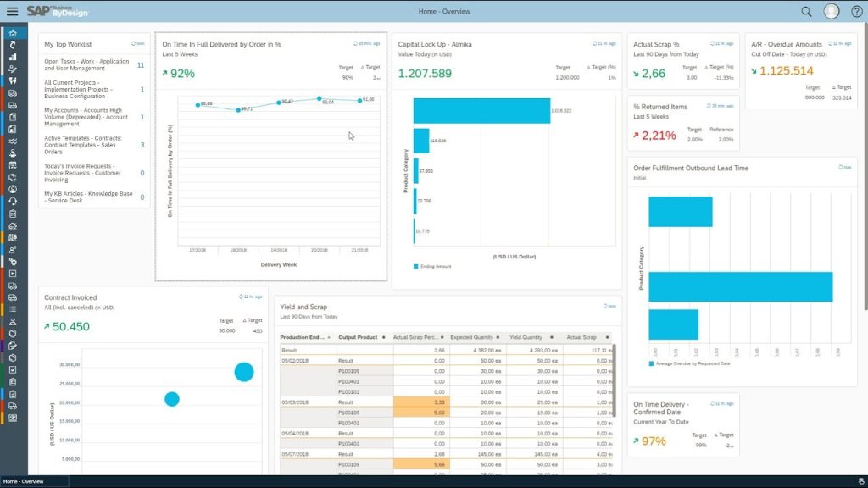Open Production End column filter menu
The height and width of the screenshot is (488, 868).
tap(329, 337)
